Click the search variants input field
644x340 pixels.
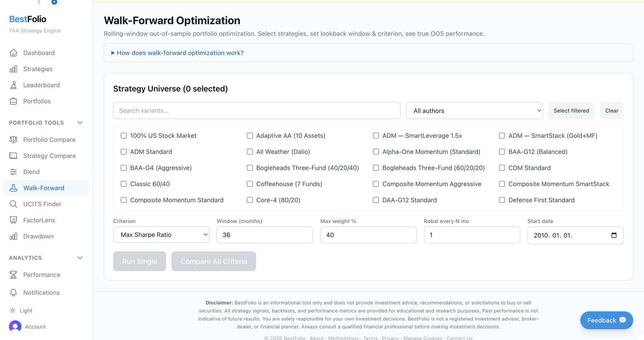coord(257,110)
